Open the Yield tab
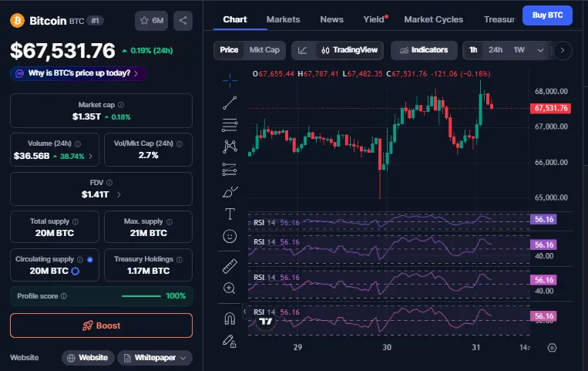588x371 pixels. click(x=375, y=19)
